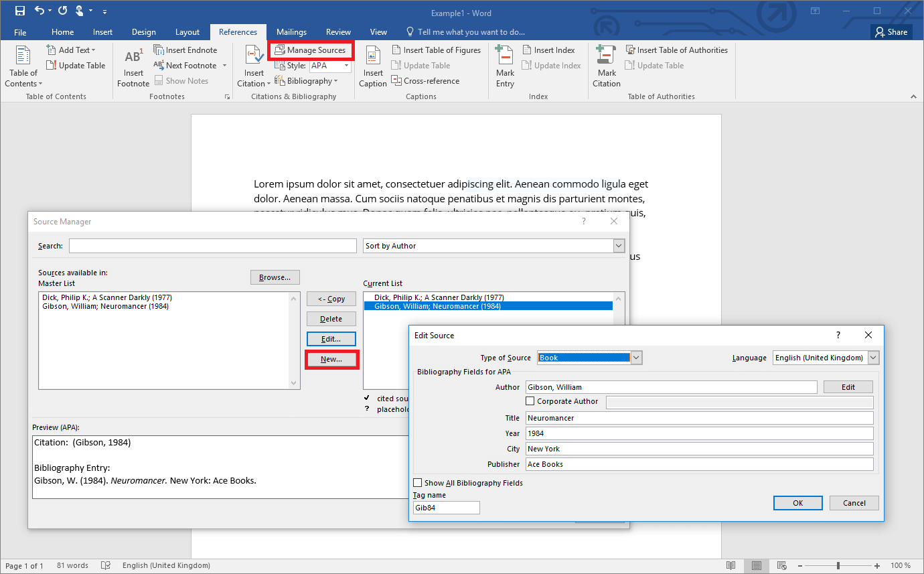Click zoom out minus icon
This screenshot has width=924, height=574.
pos(801,566)
